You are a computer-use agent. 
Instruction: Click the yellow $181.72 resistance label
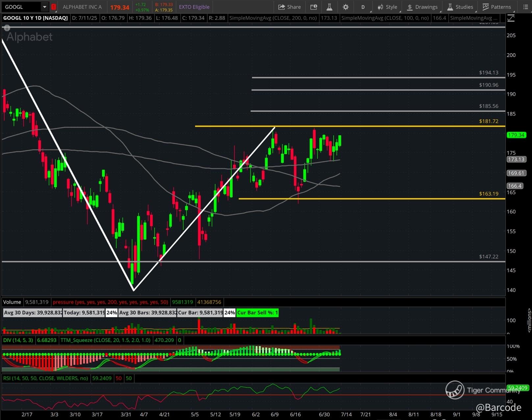point(489,121)
